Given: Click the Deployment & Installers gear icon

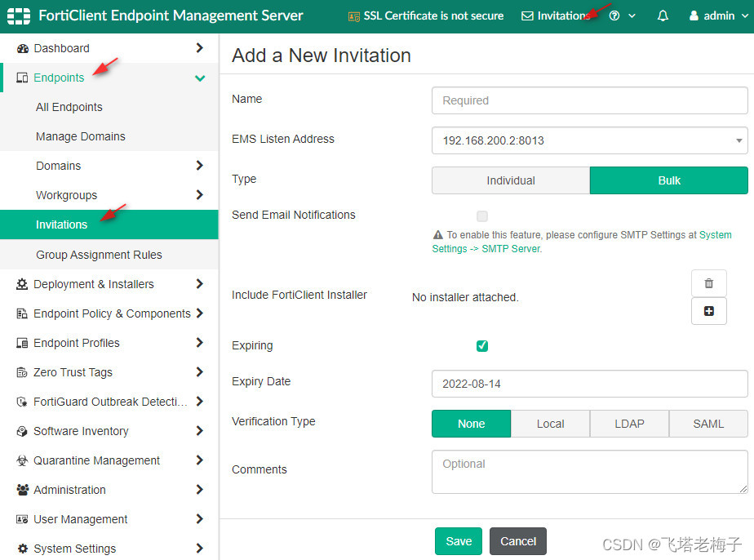Looking at the screenshot, I should (22, 284).
